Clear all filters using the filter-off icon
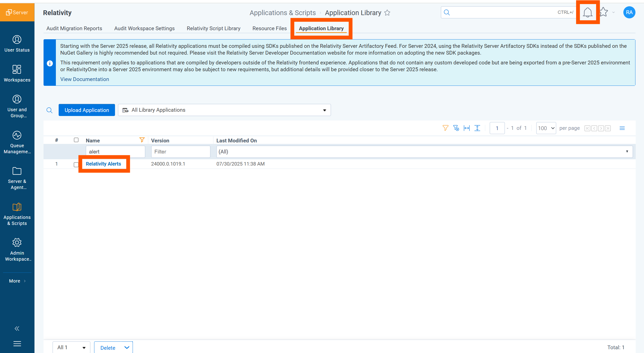The image size is (644, 353). 456,128
